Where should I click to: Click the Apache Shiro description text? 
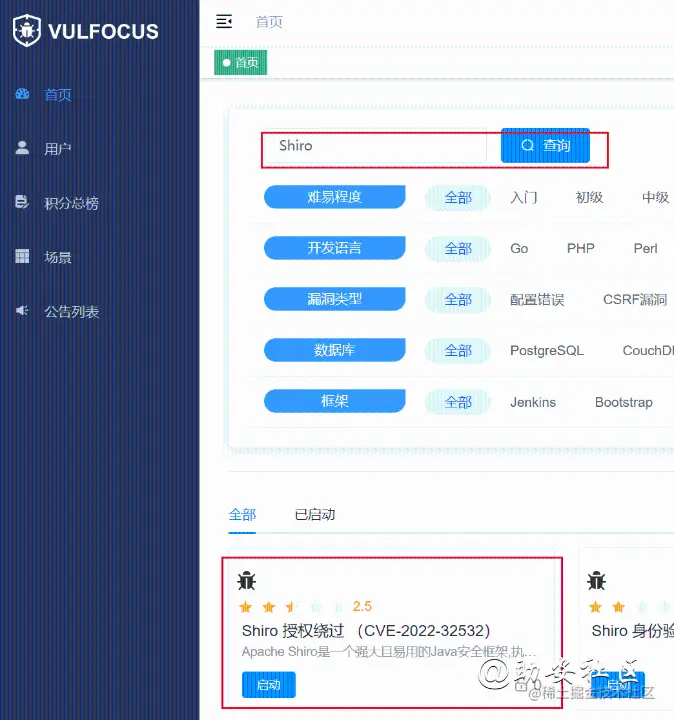tap(388, 651)
